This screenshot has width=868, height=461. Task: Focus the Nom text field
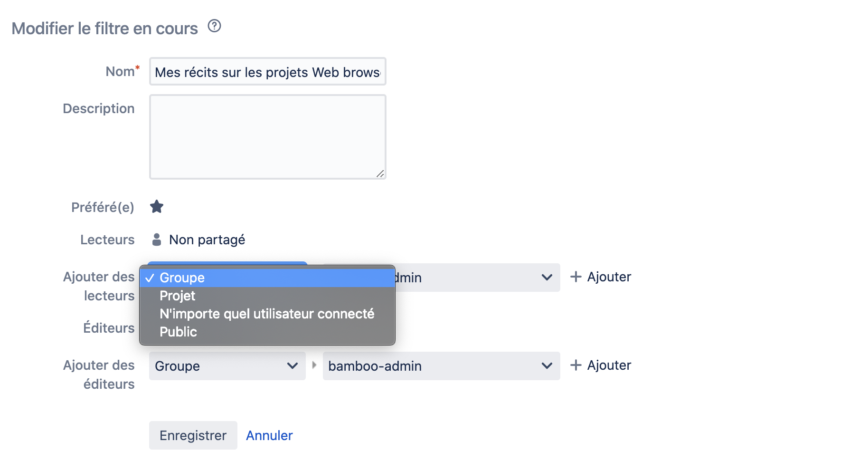pyautogui.click(x=267, y=72)
